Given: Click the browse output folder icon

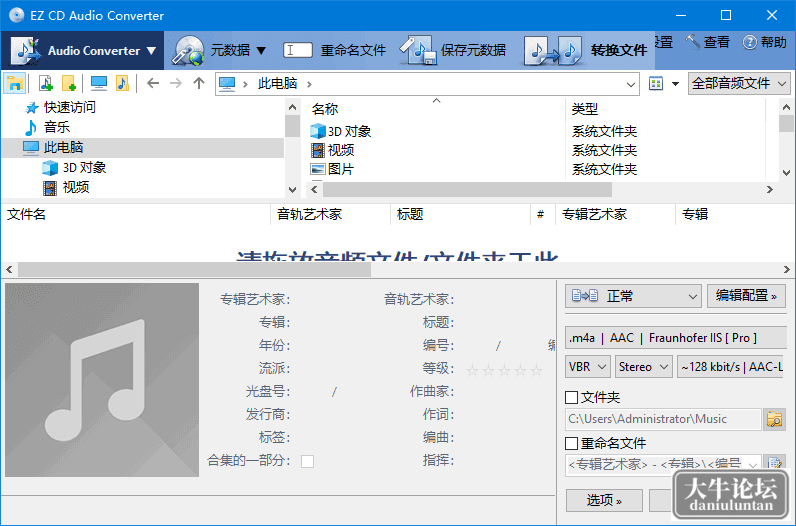Looking at the screenshot, I should [x=775, y=419].
